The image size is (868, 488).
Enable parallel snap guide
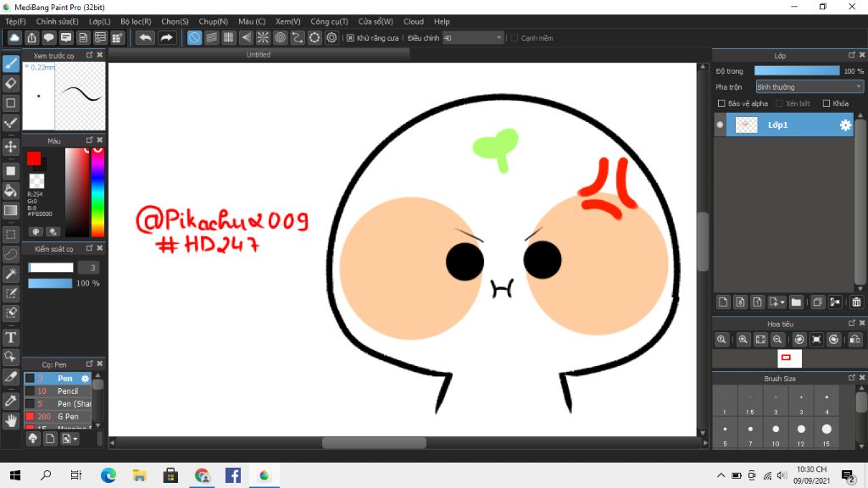click(x=211, y=37)
